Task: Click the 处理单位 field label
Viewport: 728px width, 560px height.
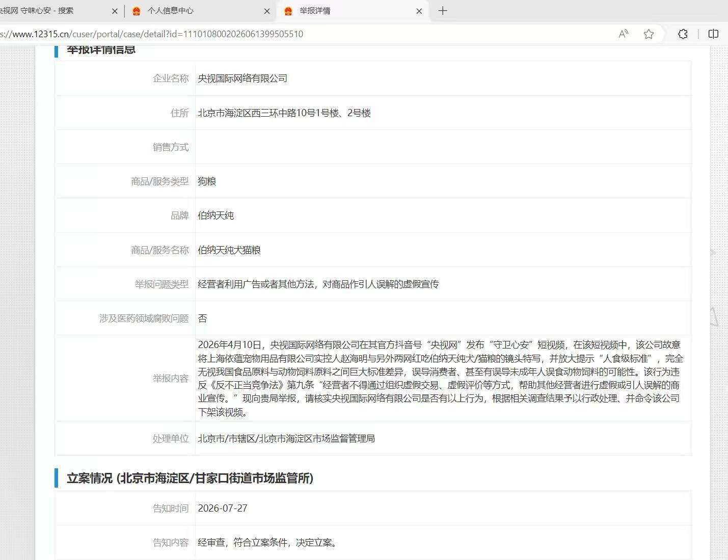Action: [x=171, y=439]
